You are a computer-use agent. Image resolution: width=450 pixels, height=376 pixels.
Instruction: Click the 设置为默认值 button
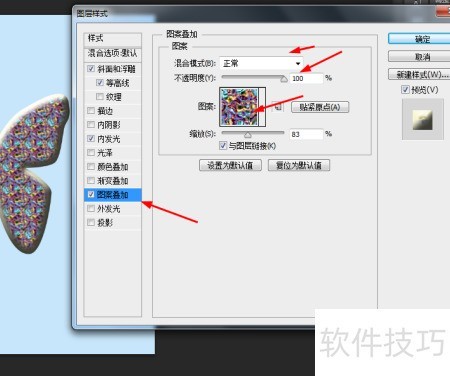coord(230,165)
